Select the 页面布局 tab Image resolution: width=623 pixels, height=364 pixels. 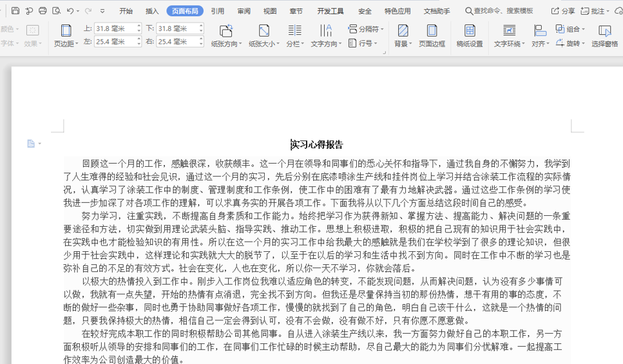click(185, 11)
